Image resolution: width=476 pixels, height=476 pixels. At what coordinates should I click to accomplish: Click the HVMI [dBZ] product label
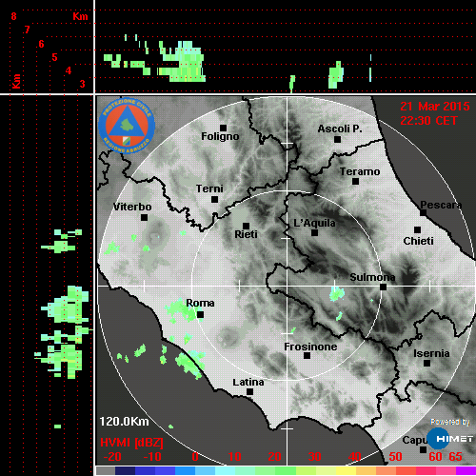pyautogui.click(x=131, y=443)
